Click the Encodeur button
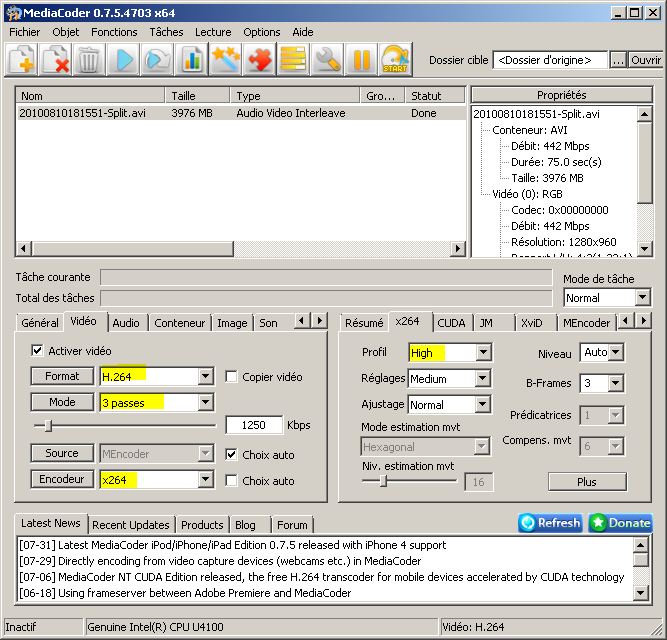667x640 pixels. 62,479
